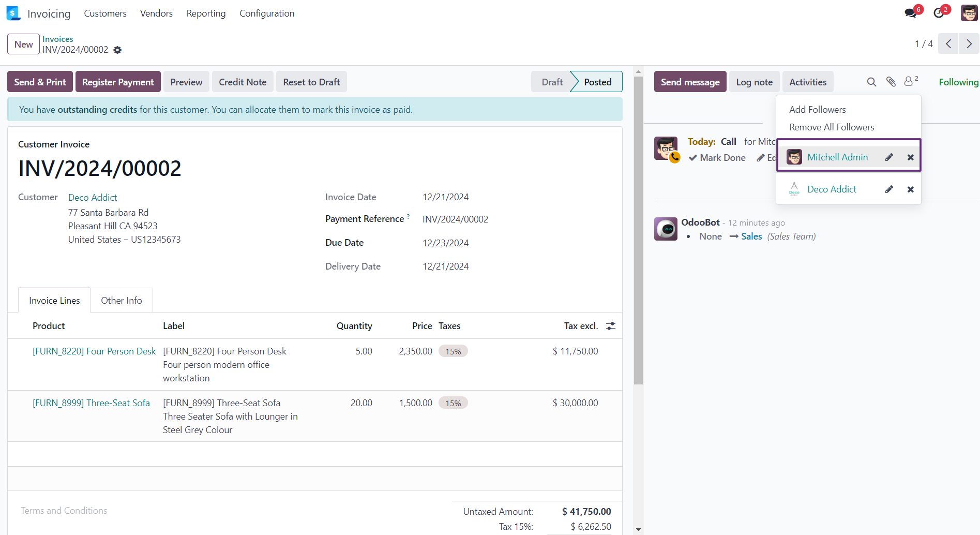This screenshot has height=535, width=980.
Task: Go to the next record arrow
Action: coord(969,44)
